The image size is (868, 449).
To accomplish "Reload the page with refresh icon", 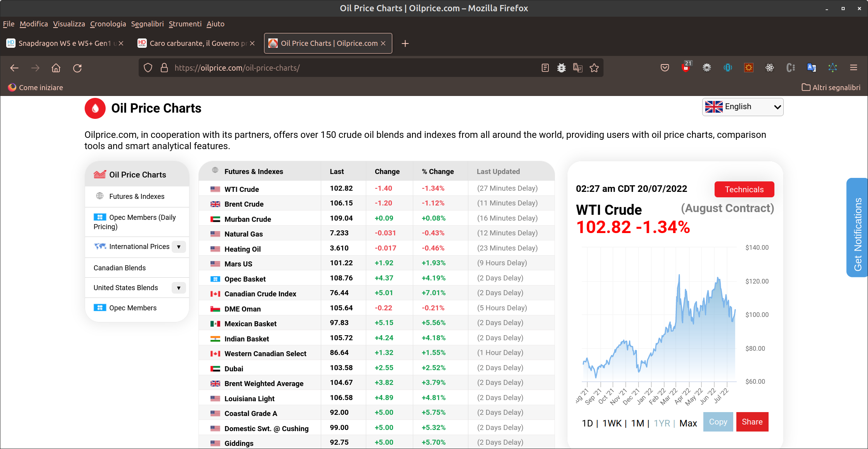I will [x=77, y=68].
